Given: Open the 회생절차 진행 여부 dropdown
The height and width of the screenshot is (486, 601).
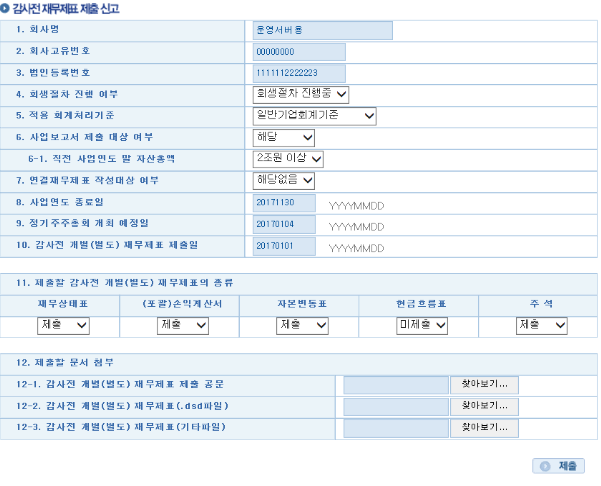Looking at the screenshot, I should point(300,94).
